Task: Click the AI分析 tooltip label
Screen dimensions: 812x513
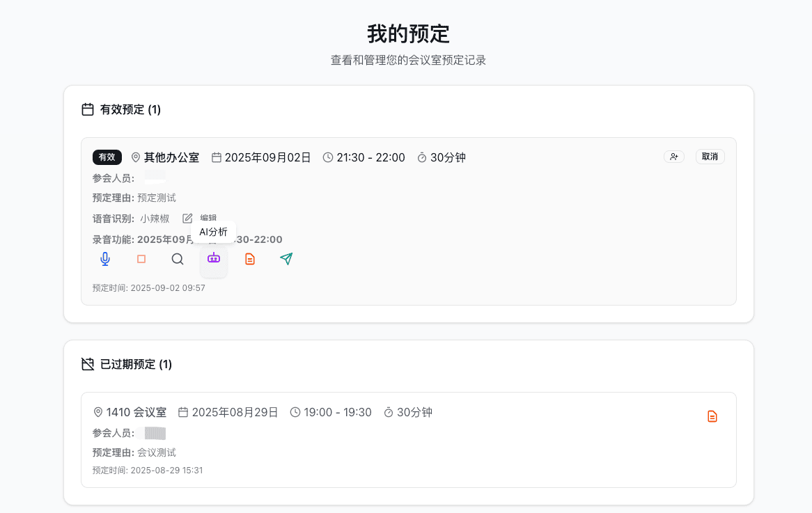Action: point(213,232)
